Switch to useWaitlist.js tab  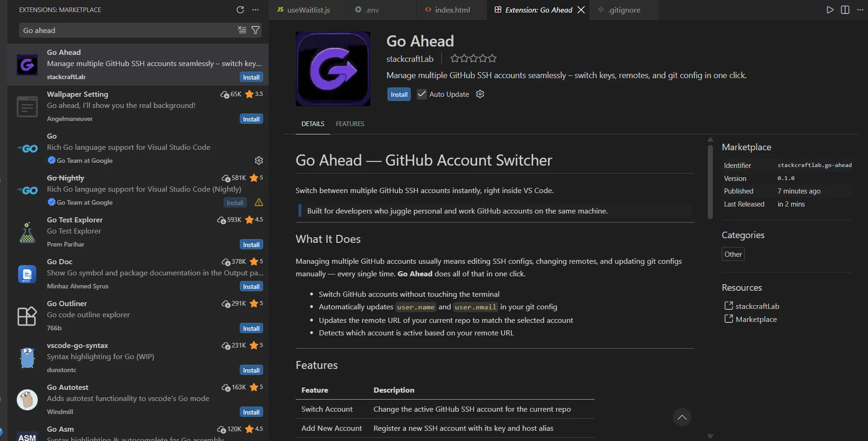click(308, 10)
